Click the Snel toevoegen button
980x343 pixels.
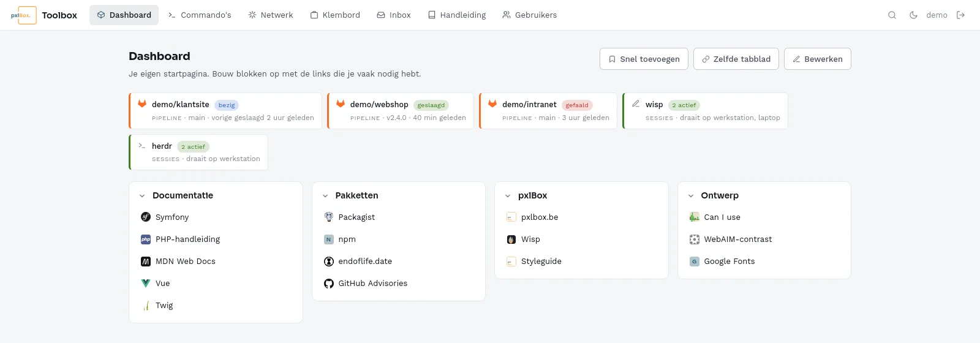click(x=644, y=59)
